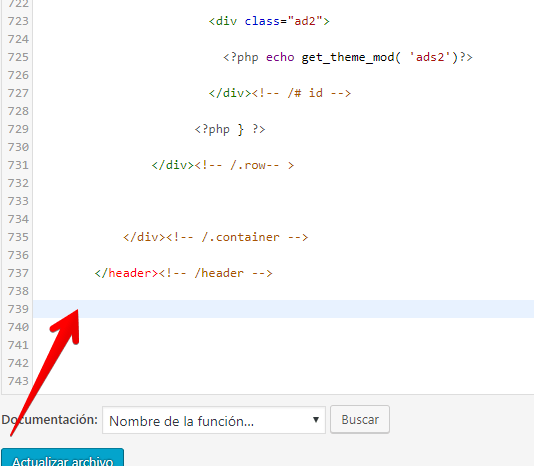Click line number 743 in gutter
This screenshot has height=466, width=534.
pyautogui.click(x=18, y=381)
